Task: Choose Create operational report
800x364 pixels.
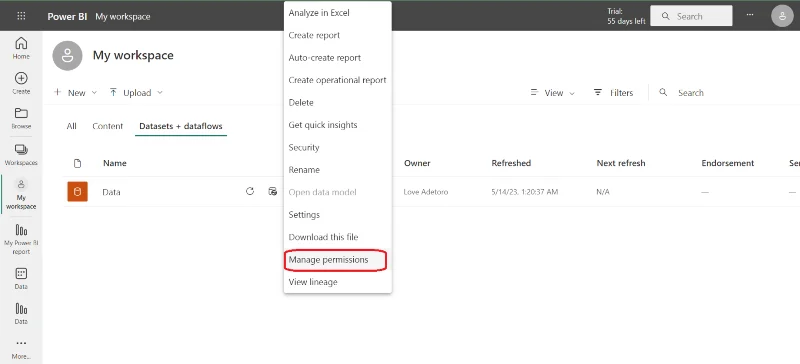Action: coord(338,80)
